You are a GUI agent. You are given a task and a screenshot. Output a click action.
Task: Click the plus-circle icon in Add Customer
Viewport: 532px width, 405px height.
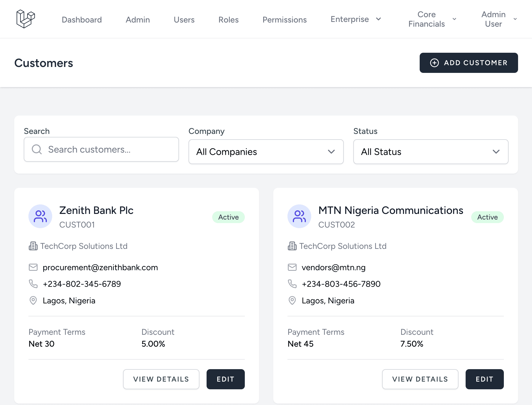434,63
